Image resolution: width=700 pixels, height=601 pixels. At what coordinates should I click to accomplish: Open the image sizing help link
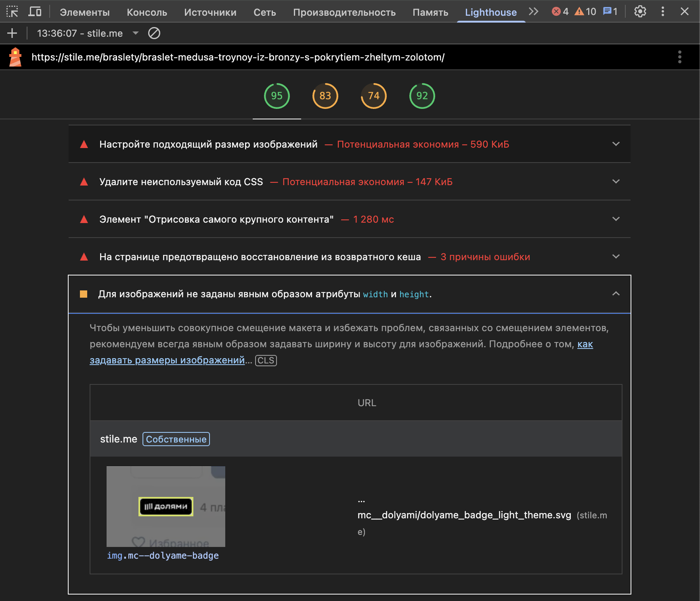pos(167,360)
